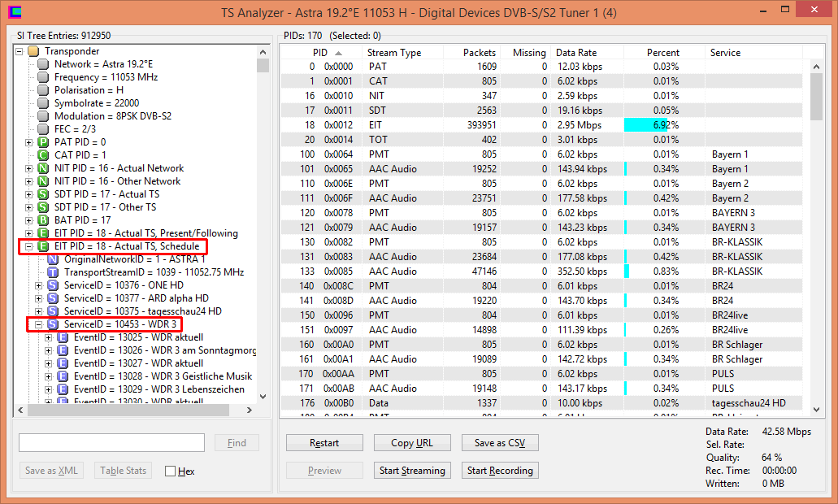Click the T icon beside TransportStreamID
This screenshot has height=504, width=838.
click(x=53, y=272)
